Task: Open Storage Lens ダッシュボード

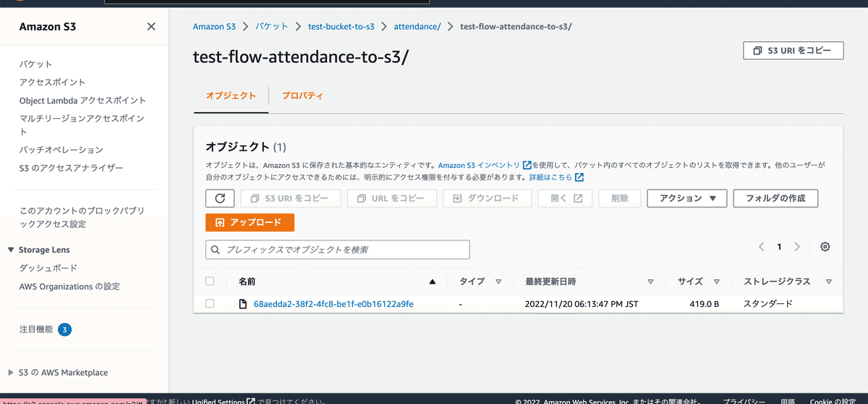Action: click(48, 268)
